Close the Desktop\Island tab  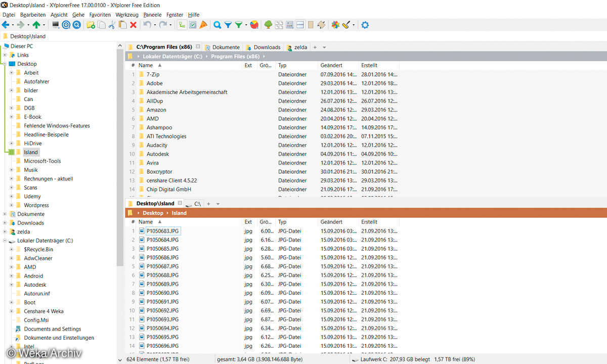(x=180, y=203)
